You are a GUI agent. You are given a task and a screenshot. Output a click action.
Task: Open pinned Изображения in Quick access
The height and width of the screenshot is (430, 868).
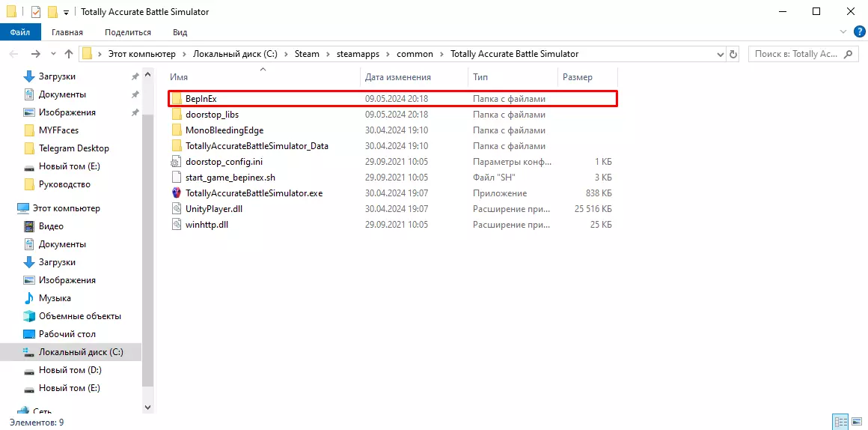pos(67,112)
